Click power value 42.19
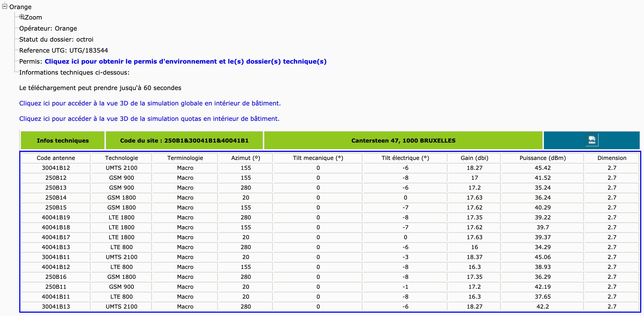Image resolution: width=644 pixels, height=316 pixels. pos(543,287)
